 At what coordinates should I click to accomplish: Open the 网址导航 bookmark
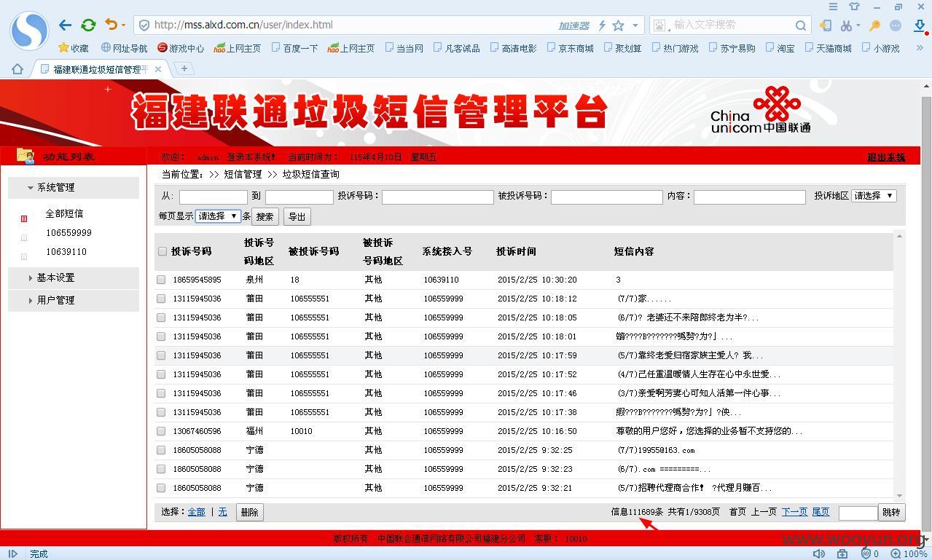point(124,48)
